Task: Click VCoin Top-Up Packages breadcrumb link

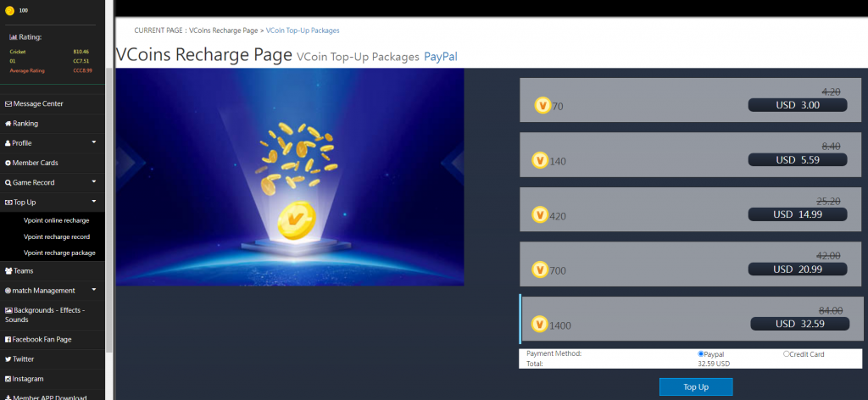Action: tap(303, 31)
